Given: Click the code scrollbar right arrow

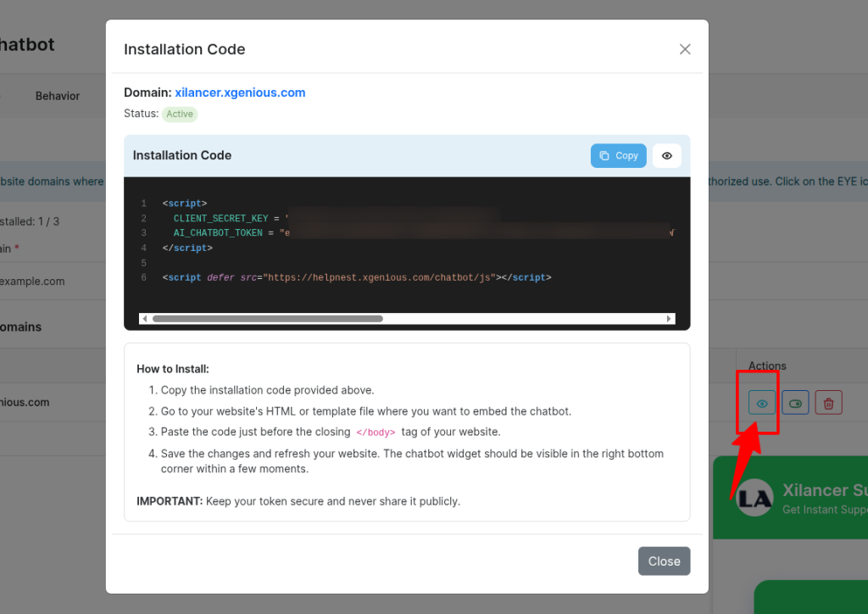Looking at the screenshot, I should click(x=670, y=319).
